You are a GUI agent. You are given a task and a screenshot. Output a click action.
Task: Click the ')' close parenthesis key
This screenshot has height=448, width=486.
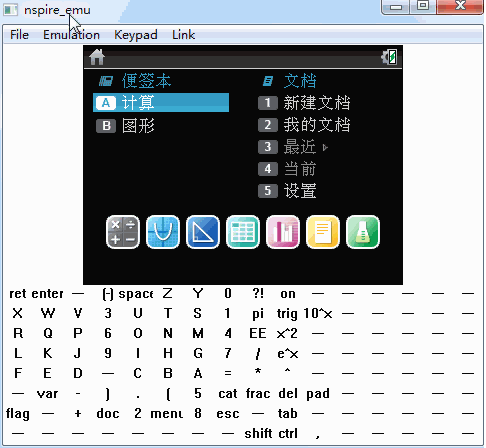tap(108, 394)
